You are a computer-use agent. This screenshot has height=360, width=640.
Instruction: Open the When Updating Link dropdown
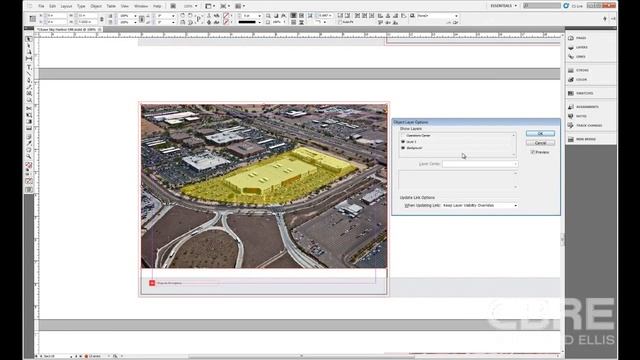(480, 205)
